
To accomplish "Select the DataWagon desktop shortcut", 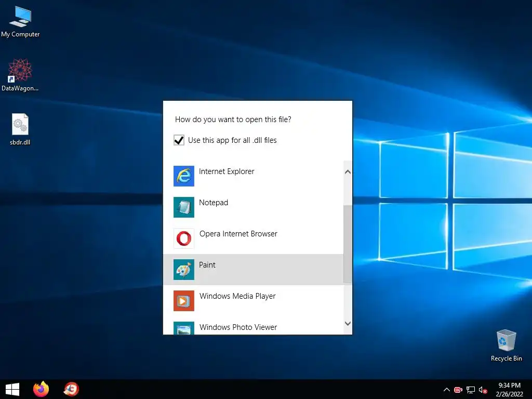I will (x=20, y=70).
